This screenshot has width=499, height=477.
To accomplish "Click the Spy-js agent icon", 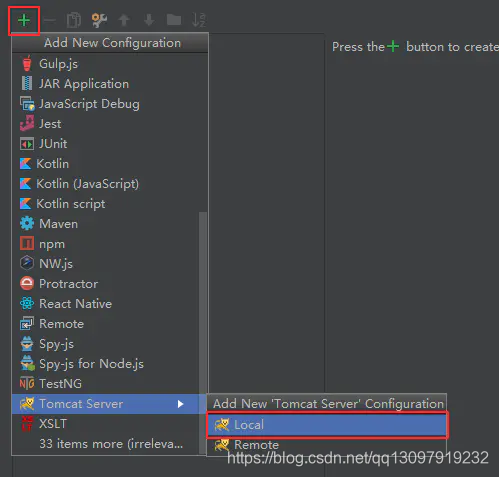I will 27,344.
